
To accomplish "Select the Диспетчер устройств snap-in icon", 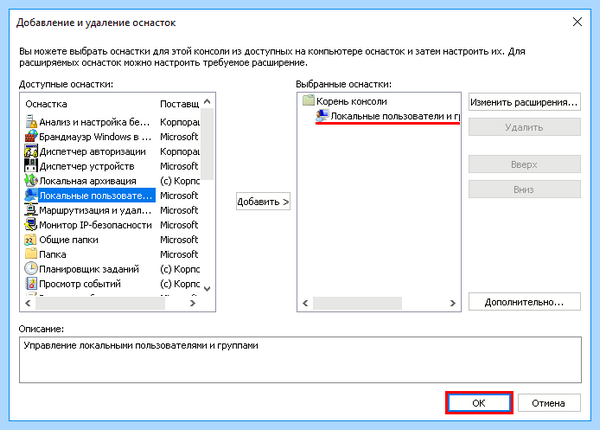I will pyautogui.click(x=31, y=166).
